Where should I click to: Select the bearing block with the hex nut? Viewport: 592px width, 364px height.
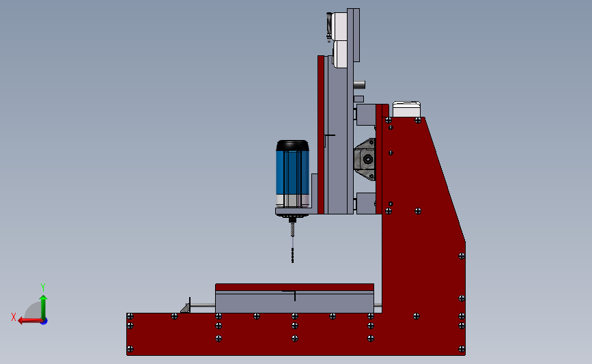pyautogui.click(x=365, y=159)
